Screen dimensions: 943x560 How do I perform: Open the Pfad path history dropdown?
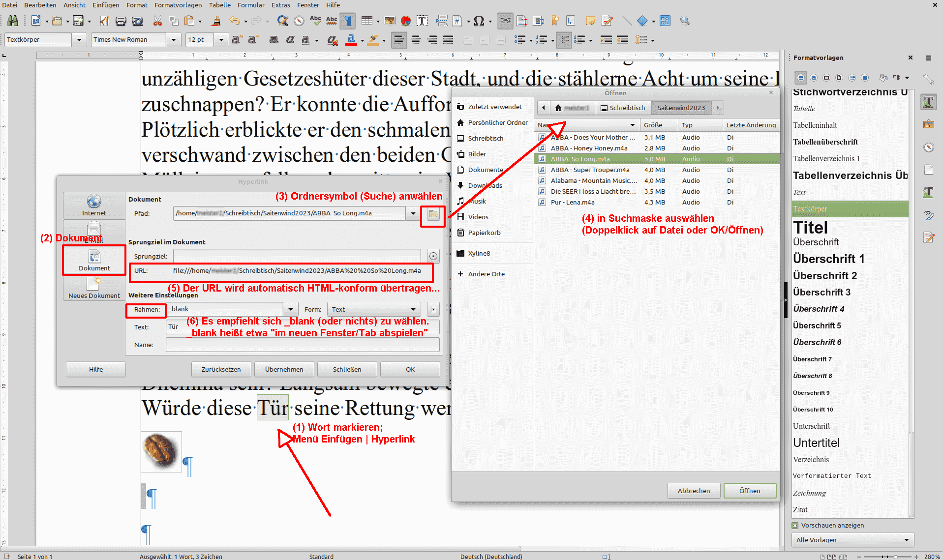[x=413, y=213]
